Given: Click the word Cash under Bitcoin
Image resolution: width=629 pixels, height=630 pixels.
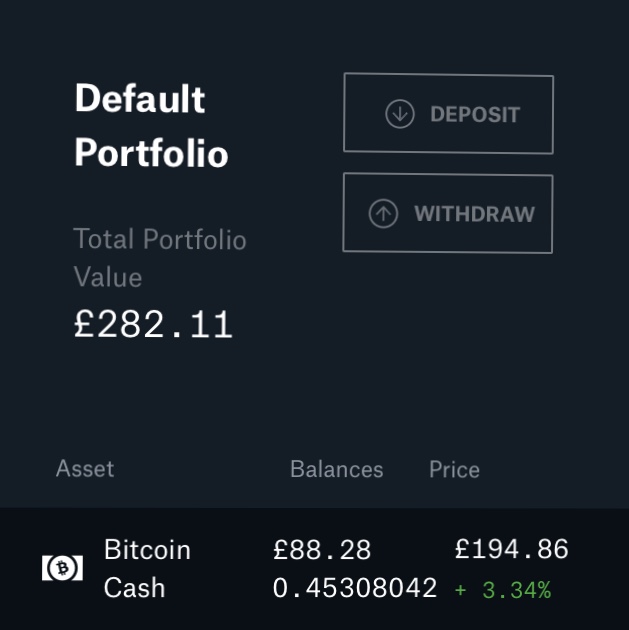Looking at the screenshot, I should [134, 588].
